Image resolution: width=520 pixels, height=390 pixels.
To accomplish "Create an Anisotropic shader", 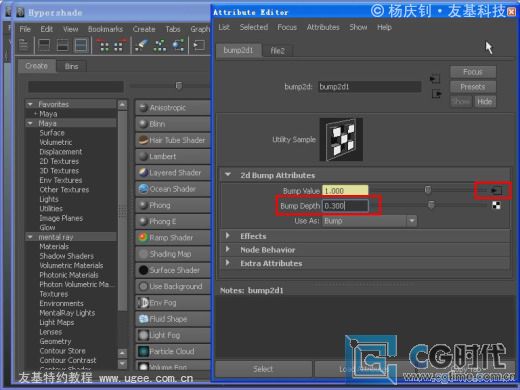I will [173, 108].
